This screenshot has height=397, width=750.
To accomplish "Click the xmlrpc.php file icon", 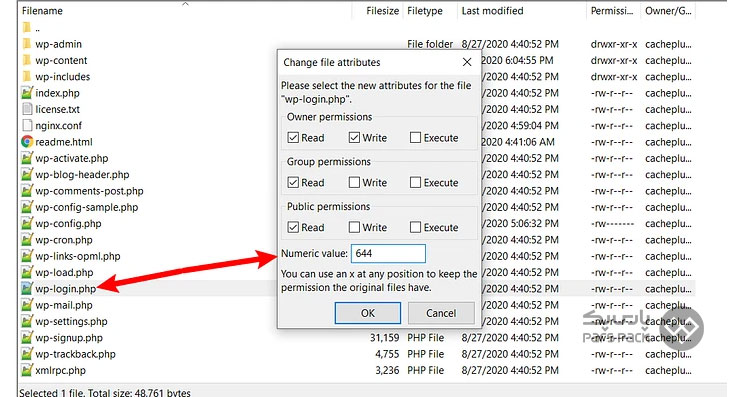I will pos(27,370).
